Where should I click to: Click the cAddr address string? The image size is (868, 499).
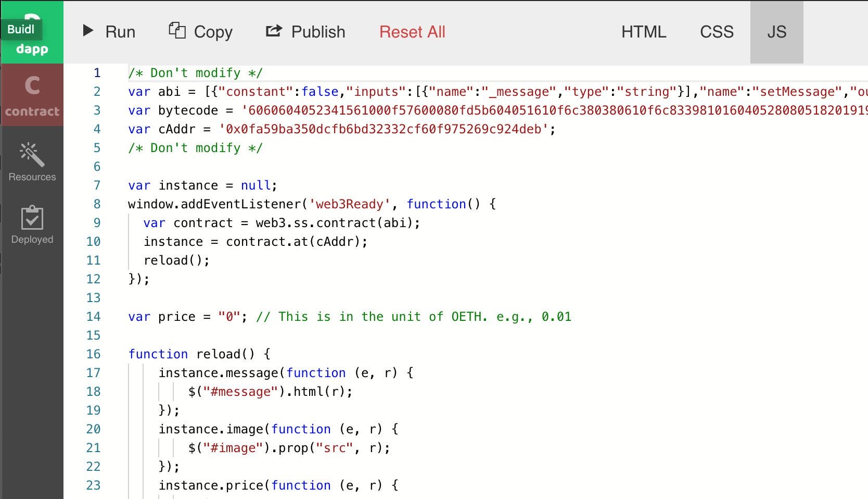[x=384, y=129]
